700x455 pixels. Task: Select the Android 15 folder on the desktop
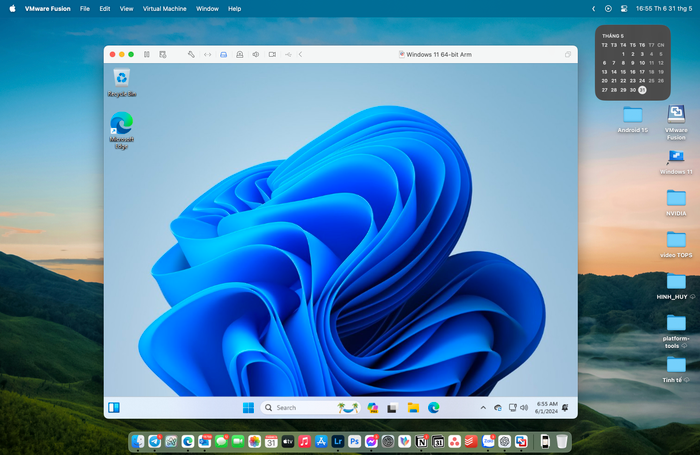click(x=633, y=120)
